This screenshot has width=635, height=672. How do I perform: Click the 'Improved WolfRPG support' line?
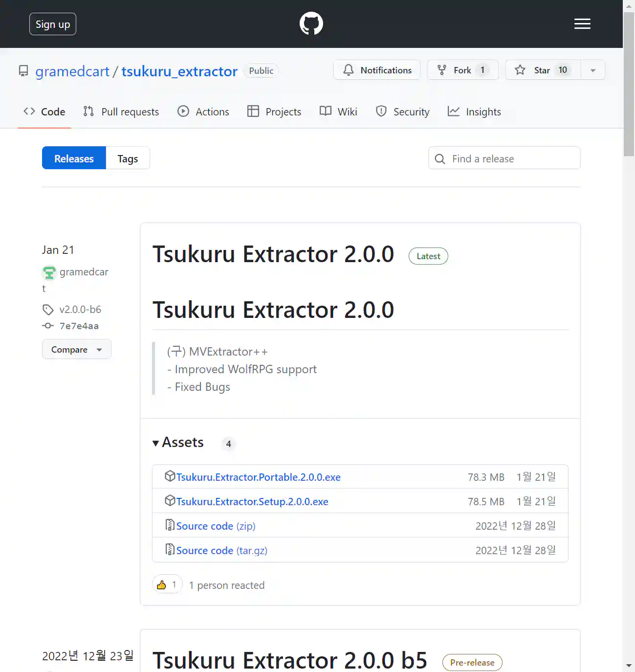(x=242, y=369)
